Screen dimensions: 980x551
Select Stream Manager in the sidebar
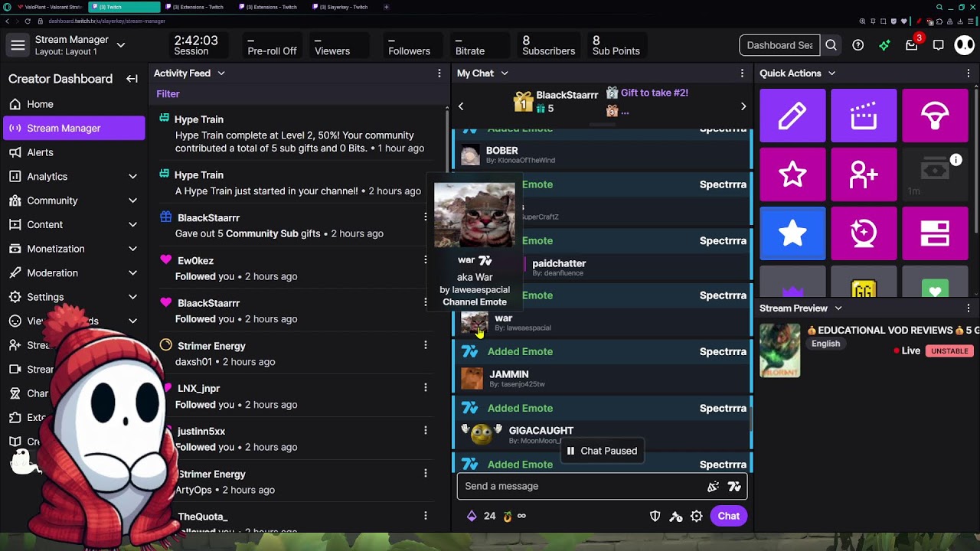coord(74,128)
